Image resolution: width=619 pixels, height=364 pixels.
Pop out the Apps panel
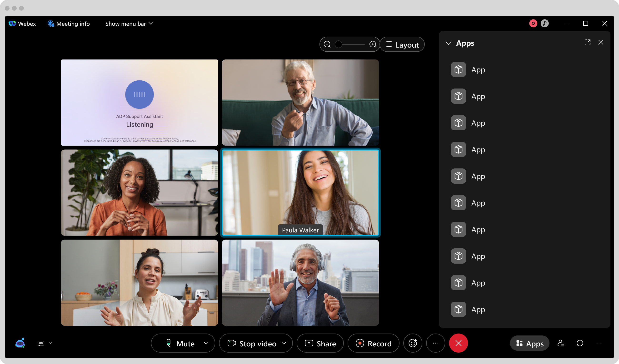point(587,42)
